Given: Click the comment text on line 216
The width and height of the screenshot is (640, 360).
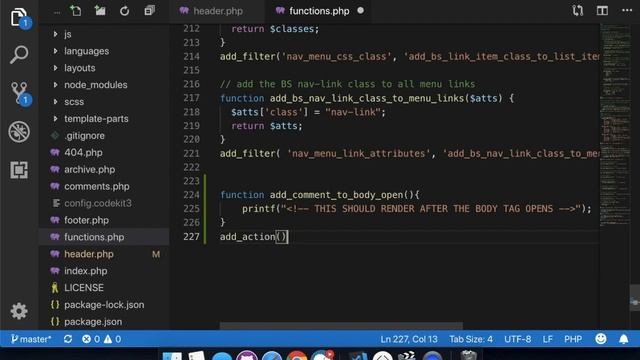Looking at the screenshot, I should pyautogui.click(x=347, y=84).
